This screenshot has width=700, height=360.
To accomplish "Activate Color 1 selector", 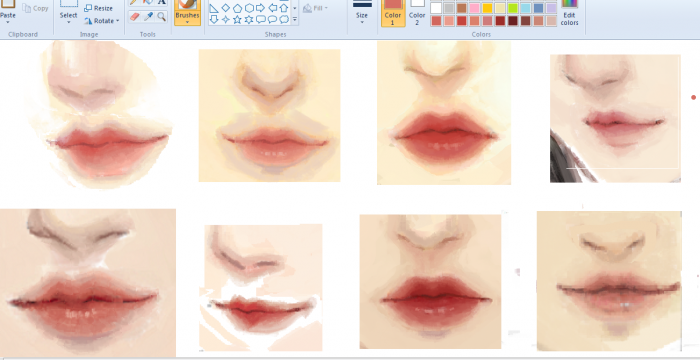I will coord(393,13).
